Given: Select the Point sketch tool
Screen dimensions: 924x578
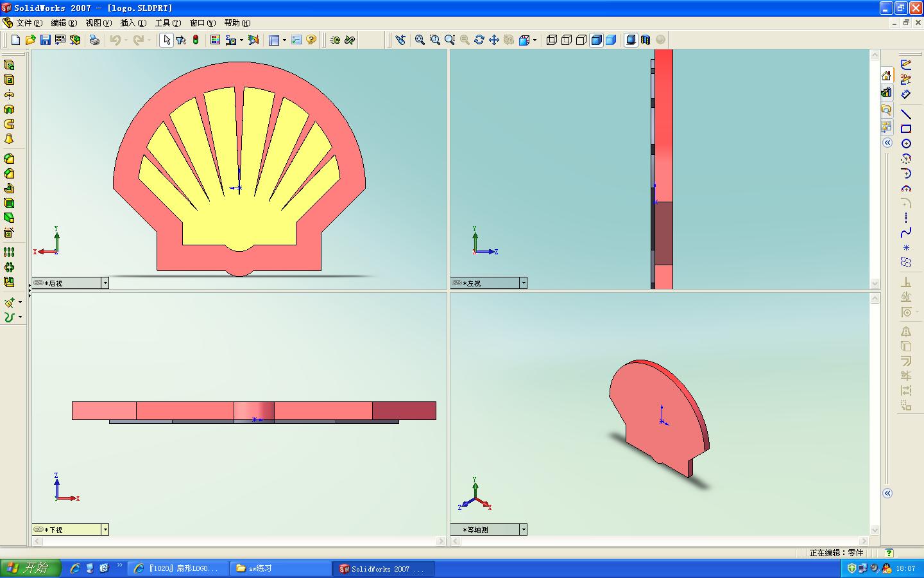Looking at the screenshot, I should (906, 247).
